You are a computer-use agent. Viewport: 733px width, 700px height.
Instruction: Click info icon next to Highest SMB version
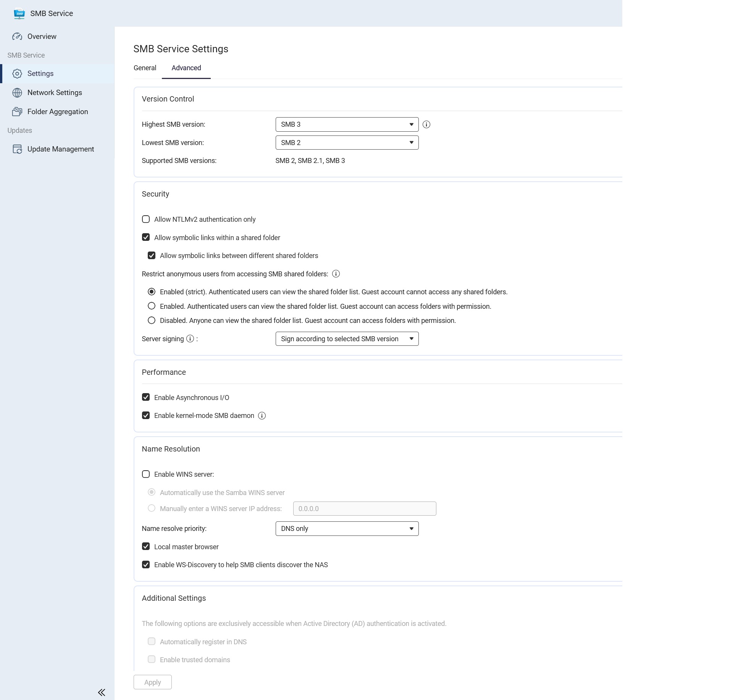[x=426, y=125]
